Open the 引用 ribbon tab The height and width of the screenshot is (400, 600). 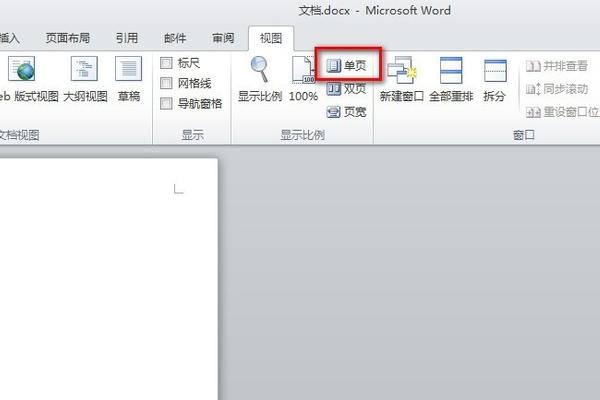[x=127, y=38]
